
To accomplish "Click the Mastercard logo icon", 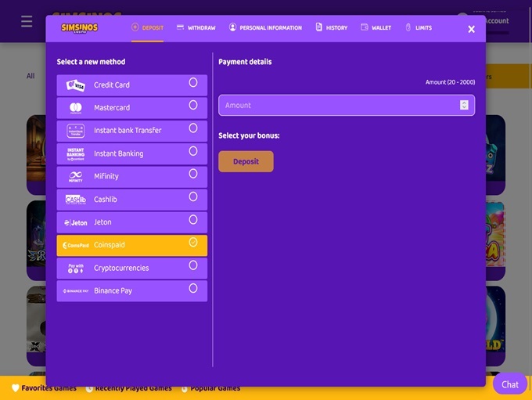I will pos(76,108).
